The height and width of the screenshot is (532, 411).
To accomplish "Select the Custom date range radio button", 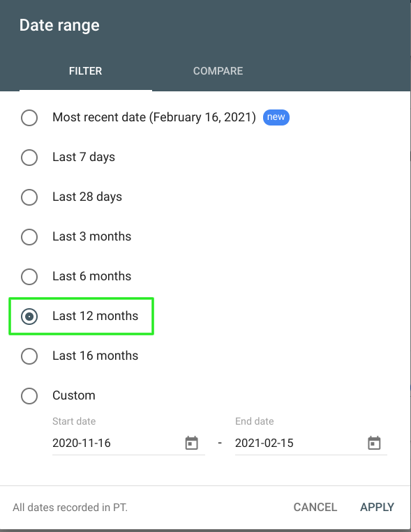I will [x=29, y=395].
